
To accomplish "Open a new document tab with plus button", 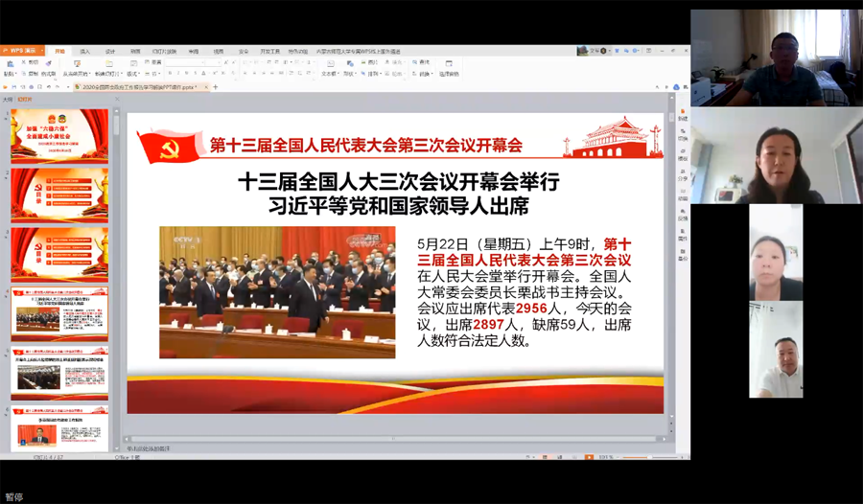I will pyautogui.click(x=216, y=86).
